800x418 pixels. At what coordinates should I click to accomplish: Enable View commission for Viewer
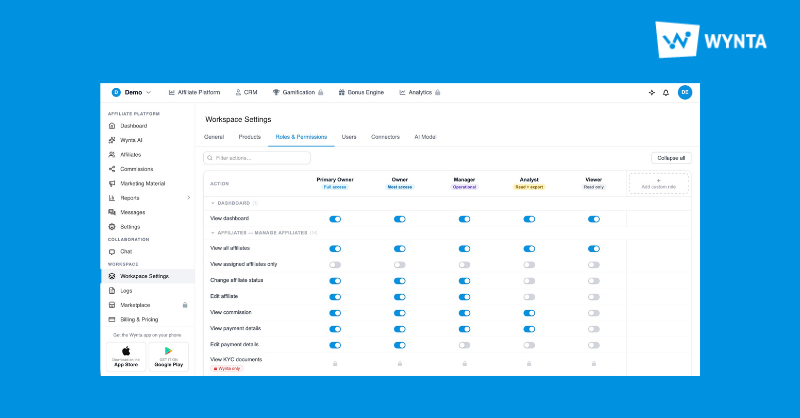[594, 313]
